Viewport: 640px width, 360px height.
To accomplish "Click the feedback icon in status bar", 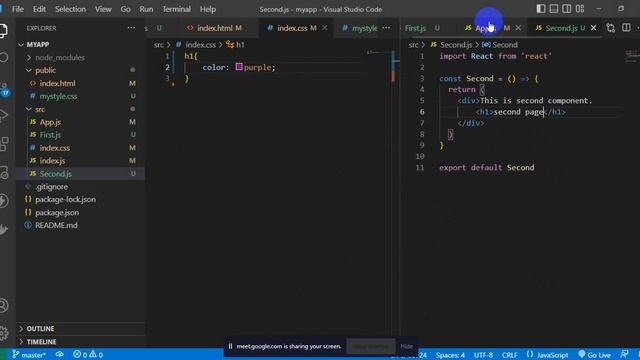I will [x=624, y=354].
